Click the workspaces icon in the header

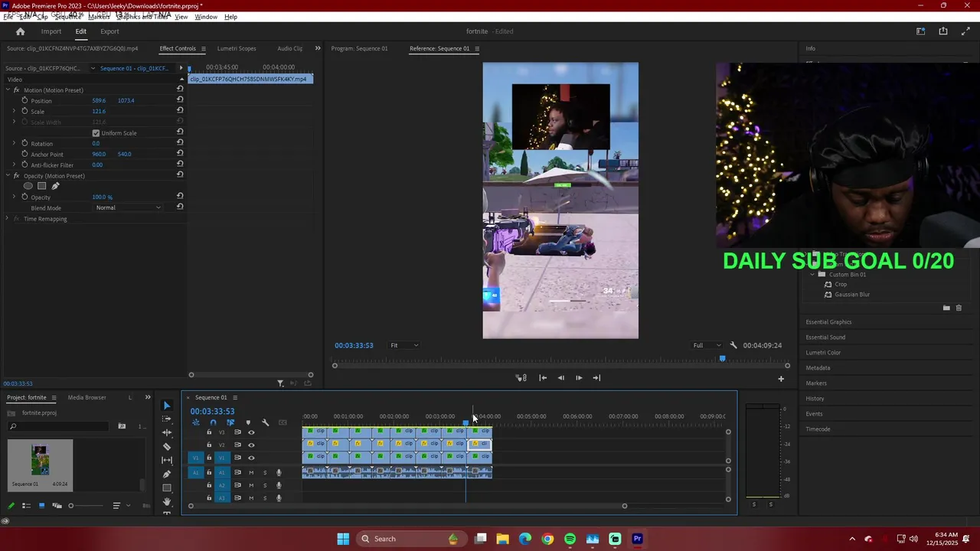pyautogui.click(x=921, y=31)
